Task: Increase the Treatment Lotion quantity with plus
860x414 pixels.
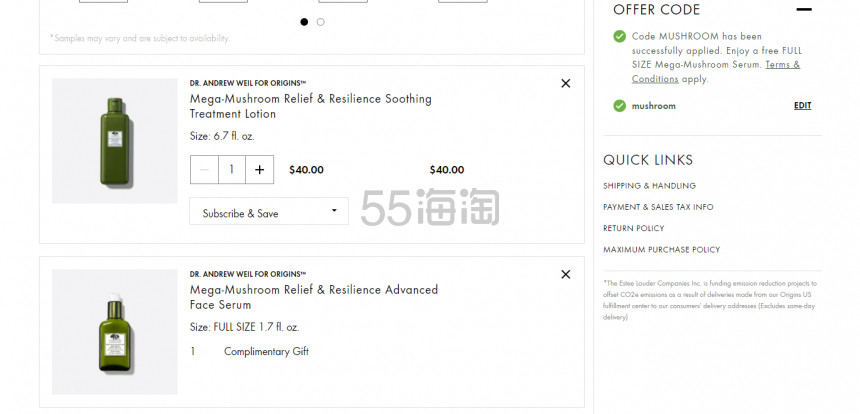Action: [259, 169]
